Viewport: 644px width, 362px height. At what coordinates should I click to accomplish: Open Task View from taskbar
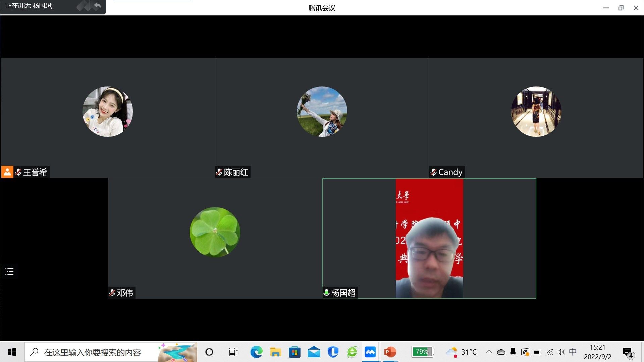233,352
